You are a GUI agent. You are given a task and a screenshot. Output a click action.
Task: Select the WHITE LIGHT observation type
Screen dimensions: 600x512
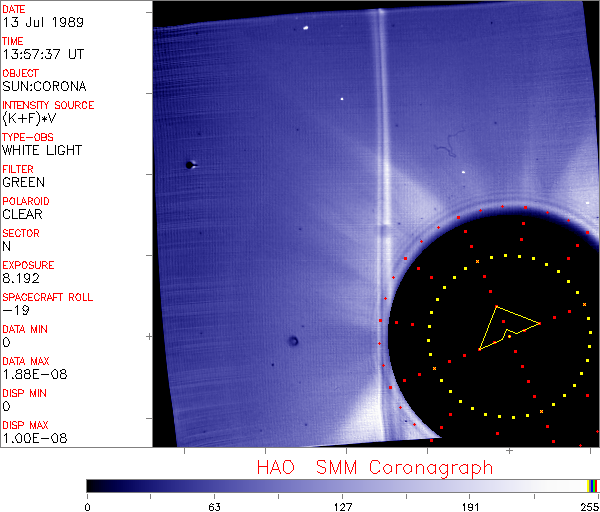(x=42, y=150)
